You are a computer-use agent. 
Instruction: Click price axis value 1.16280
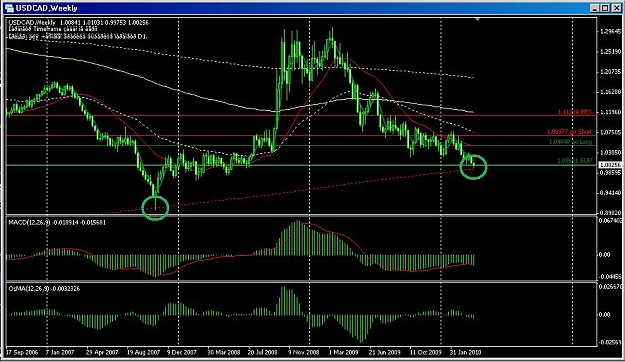tap(610, 92)
